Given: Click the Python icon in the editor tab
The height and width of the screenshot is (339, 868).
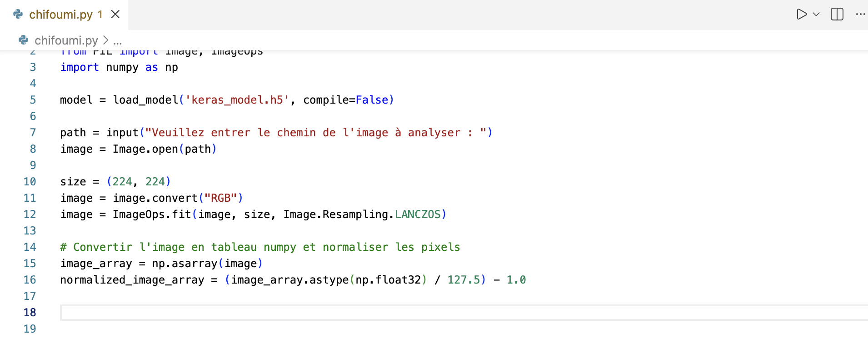Looking at the screenshot, I should click(x=18, y=15).
